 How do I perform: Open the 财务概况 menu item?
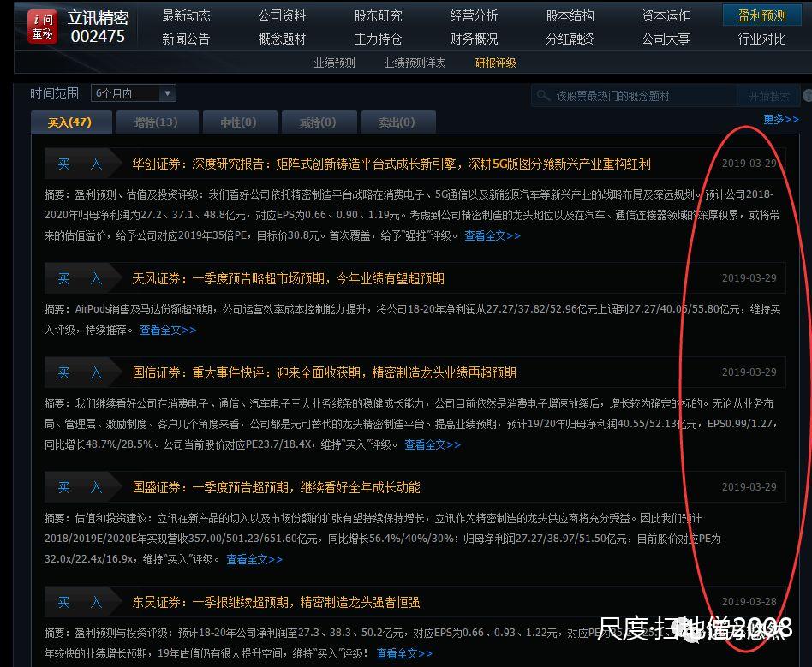click(474, 39)
